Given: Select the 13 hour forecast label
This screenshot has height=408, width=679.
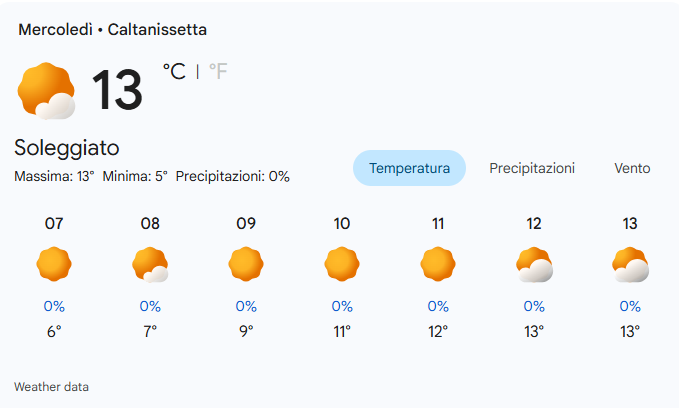Looking at the screenshot, I should click(x=630, y=224).
